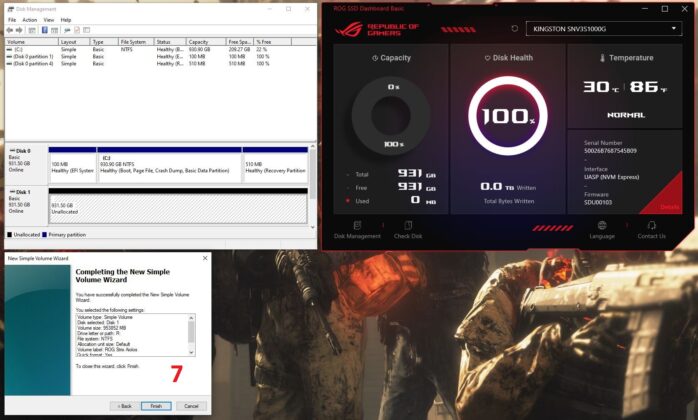
Task: Open the Language globe icon in ROG Dashboard
Action: pos(602,225)
